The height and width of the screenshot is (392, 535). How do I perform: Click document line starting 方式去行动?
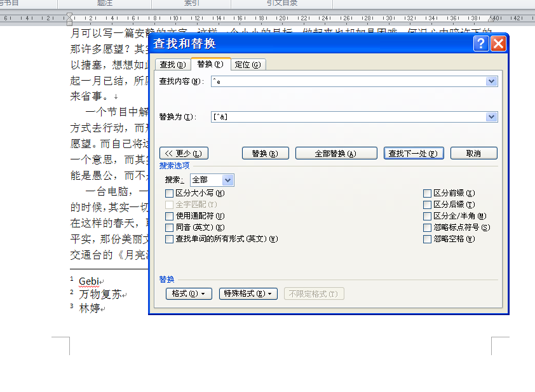(x=109, y=128)
